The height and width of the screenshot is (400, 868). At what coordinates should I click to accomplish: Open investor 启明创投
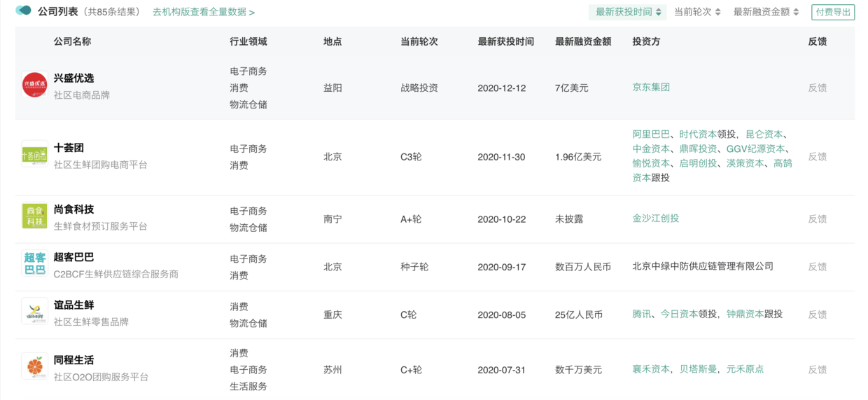(x=698, y=163)
